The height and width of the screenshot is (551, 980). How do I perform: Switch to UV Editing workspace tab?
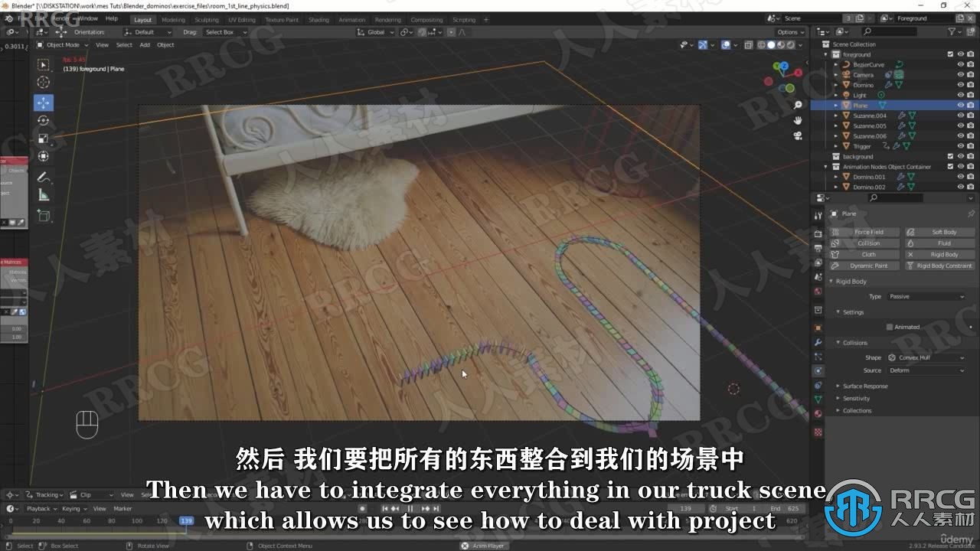pos(242,19)
